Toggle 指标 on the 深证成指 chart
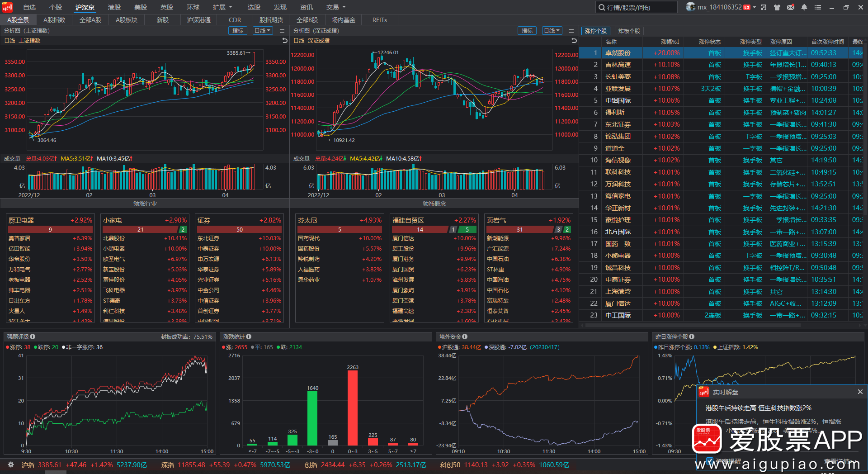The width and height of the screenshot is (868, 474). 527,31
